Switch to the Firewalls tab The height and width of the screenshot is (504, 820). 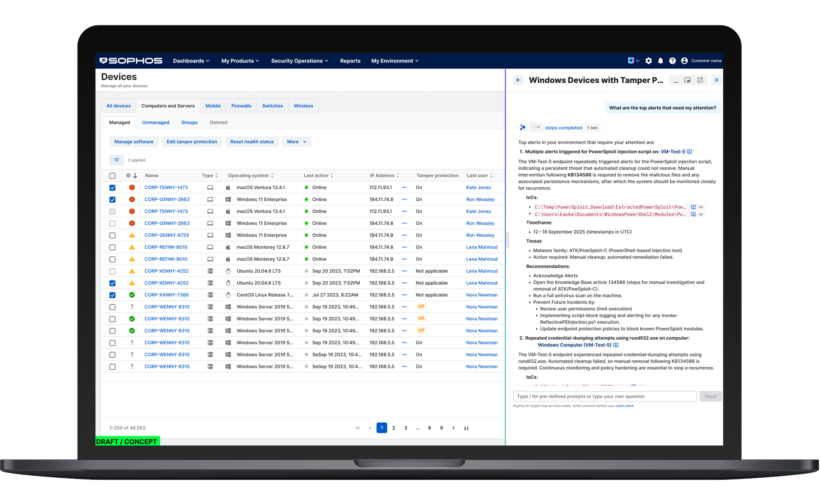[241, 106]
